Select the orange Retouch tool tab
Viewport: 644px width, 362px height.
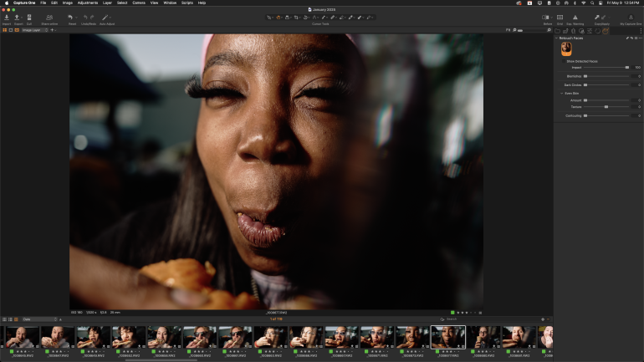606,31
